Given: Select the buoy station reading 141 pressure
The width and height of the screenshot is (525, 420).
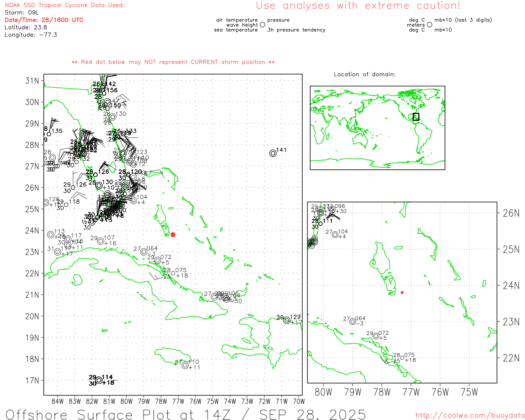Looking at the screenshot, I should (x=273, y=153).
